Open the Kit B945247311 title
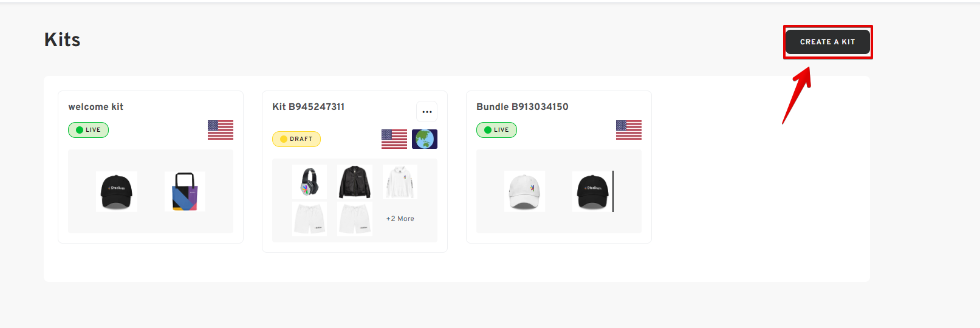Viewport: 980px width, 328px height. [x=309, y=107]
